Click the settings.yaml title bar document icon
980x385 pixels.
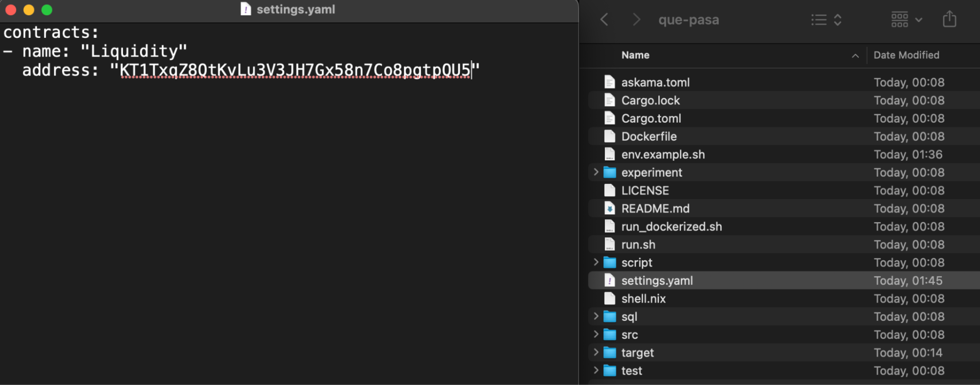coord(246,9)
